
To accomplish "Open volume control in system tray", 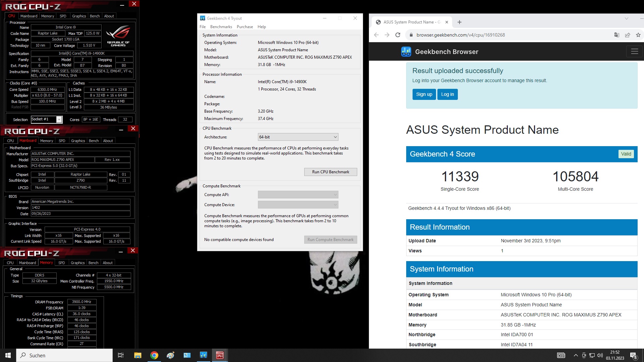I will click(600, 355).
